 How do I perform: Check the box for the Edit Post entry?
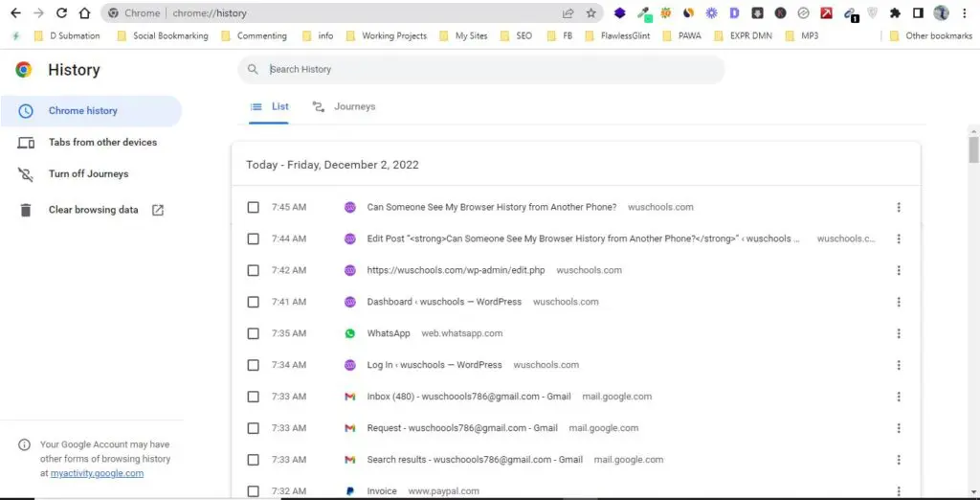tap(253, 239)
